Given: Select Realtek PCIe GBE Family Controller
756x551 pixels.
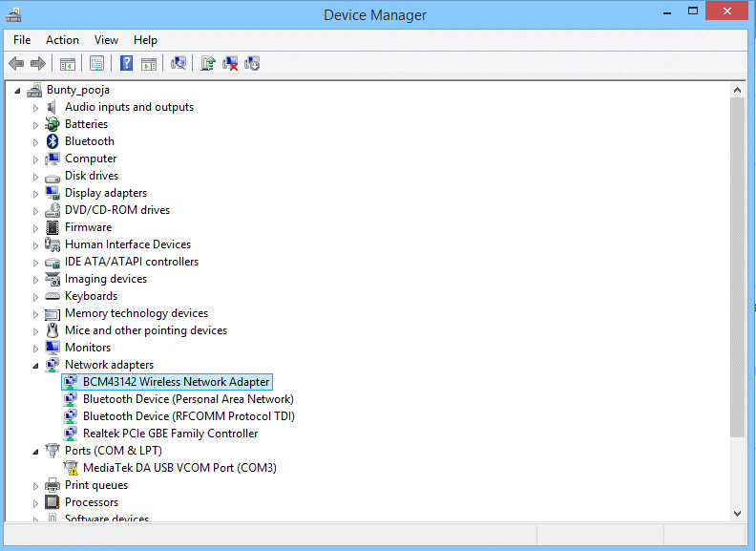Looking at the screenshot, I should coord(170,434).
